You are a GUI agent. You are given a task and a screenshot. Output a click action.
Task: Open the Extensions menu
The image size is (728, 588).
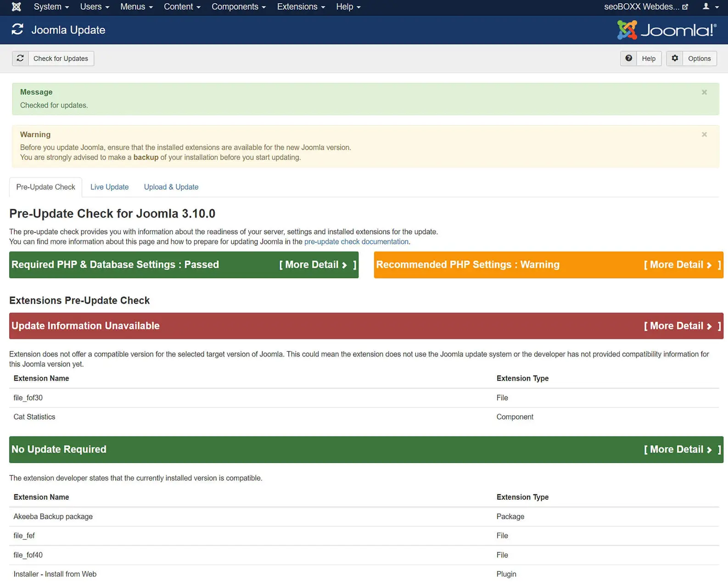click(x=301, y=7)
